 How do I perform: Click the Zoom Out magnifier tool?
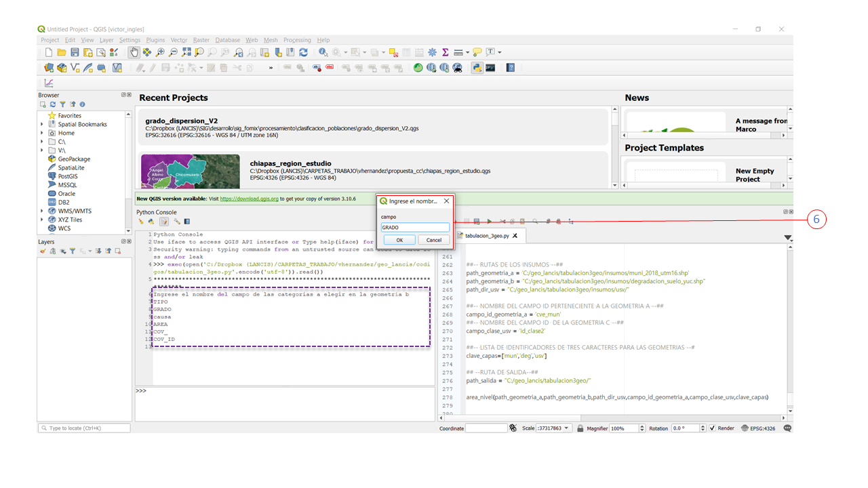[173, 52]
